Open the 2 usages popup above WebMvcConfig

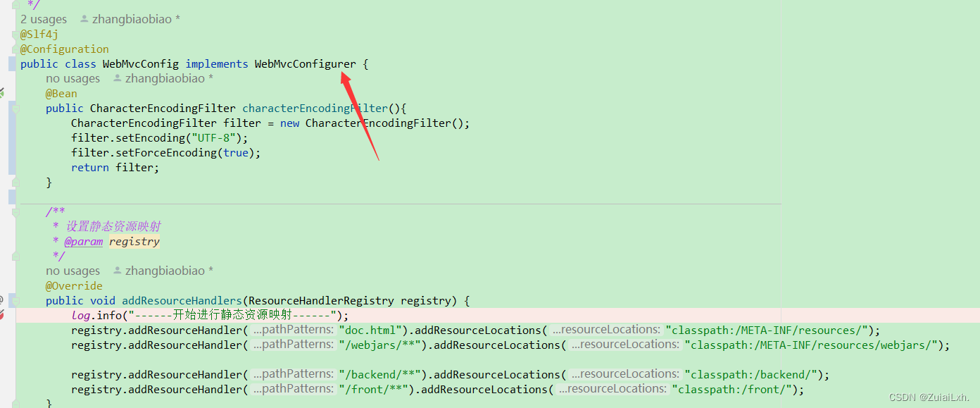(44, 18)
